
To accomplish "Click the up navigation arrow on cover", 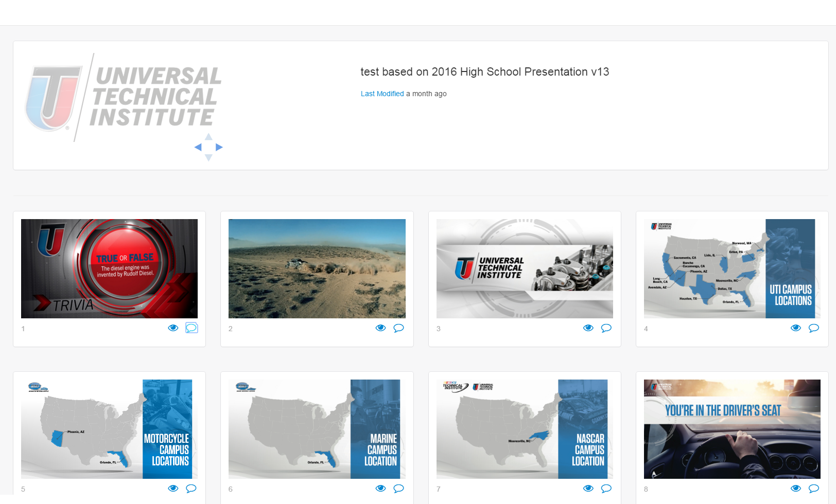I will point(208,137).
